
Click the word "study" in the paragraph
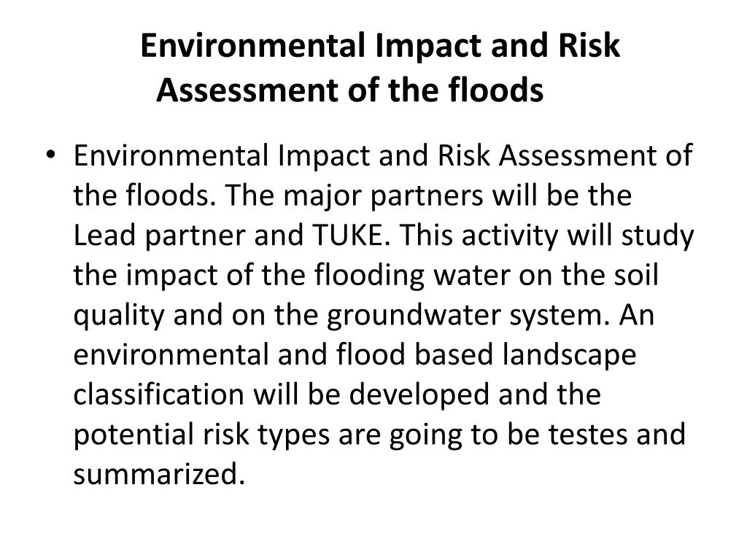tap(657, 237)
